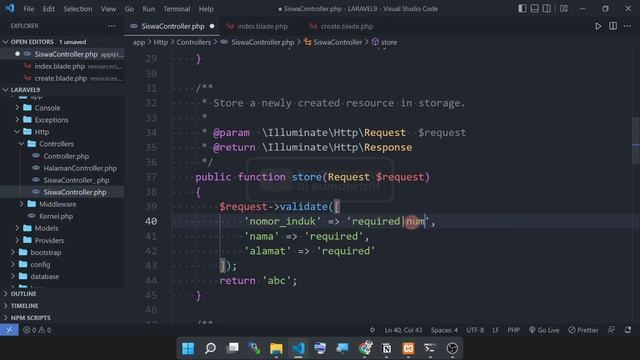Open the Go menu
This screenshot has height=360, width=640.
pos(129,9)
